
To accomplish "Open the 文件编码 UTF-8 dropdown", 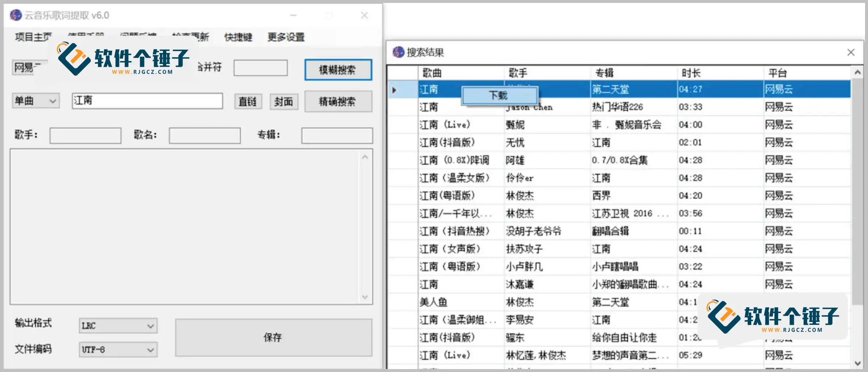I will pyautogui.click(x=150, y=350).
